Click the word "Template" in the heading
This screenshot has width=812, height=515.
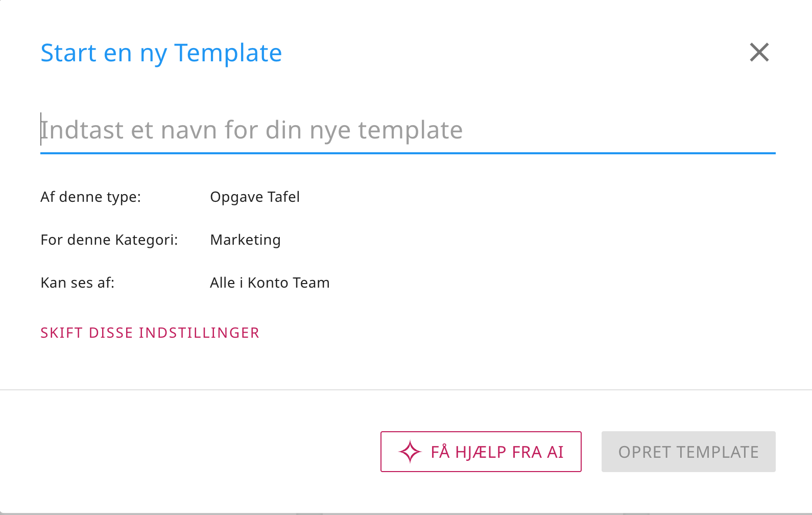tap(228, 53)
